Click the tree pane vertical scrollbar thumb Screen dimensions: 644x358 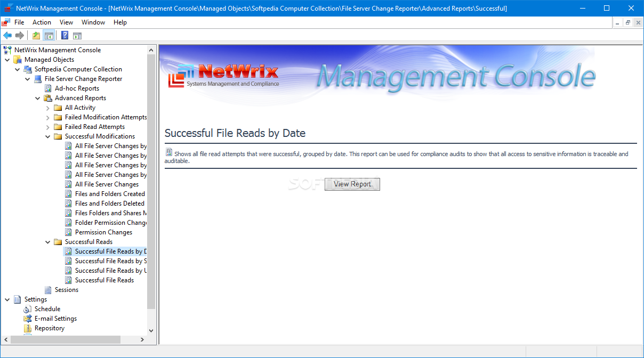pyautogui.click(x=151, y=181)
